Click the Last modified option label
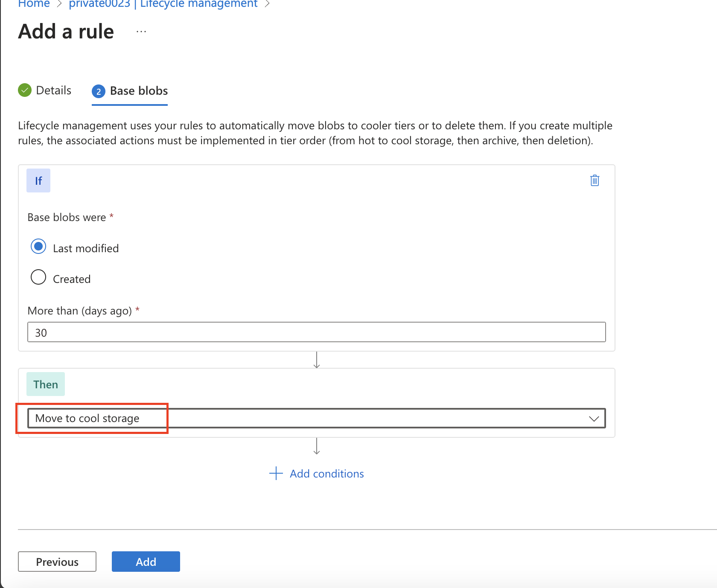Image resolution: width=717 pixels, height=588 pixels. (86, 248)
